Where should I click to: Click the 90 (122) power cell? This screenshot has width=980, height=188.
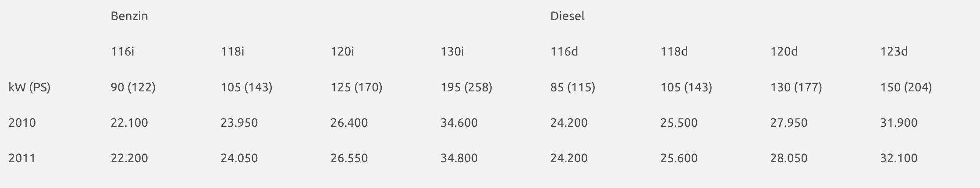coord(133,87)
